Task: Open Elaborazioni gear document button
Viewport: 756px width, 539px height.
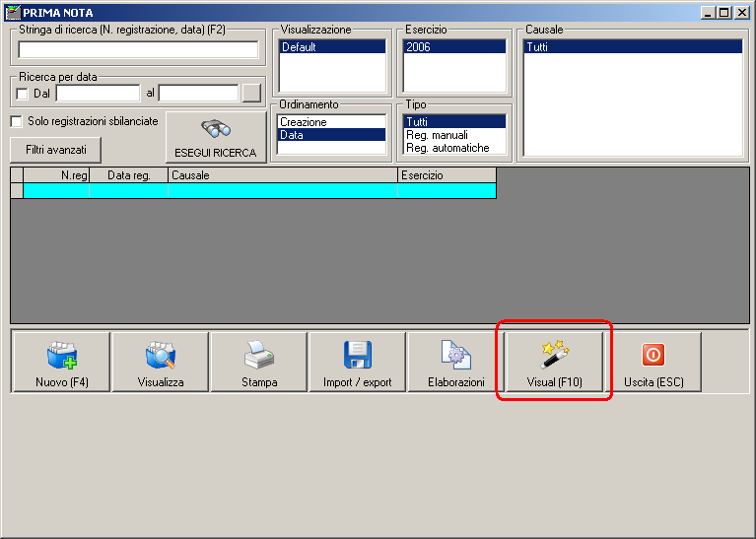Action: pyautogui.click(x=455, y=362)
